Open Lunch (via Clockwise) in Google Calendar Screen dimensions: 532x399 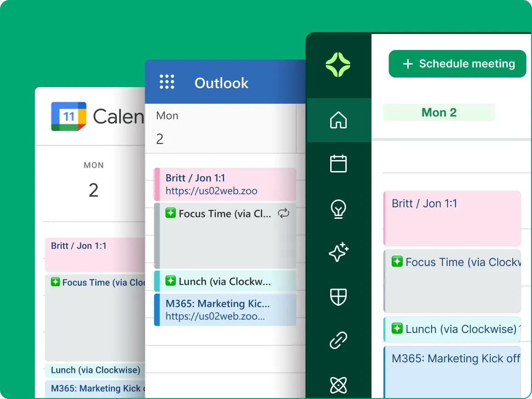[x=95, y=370]
